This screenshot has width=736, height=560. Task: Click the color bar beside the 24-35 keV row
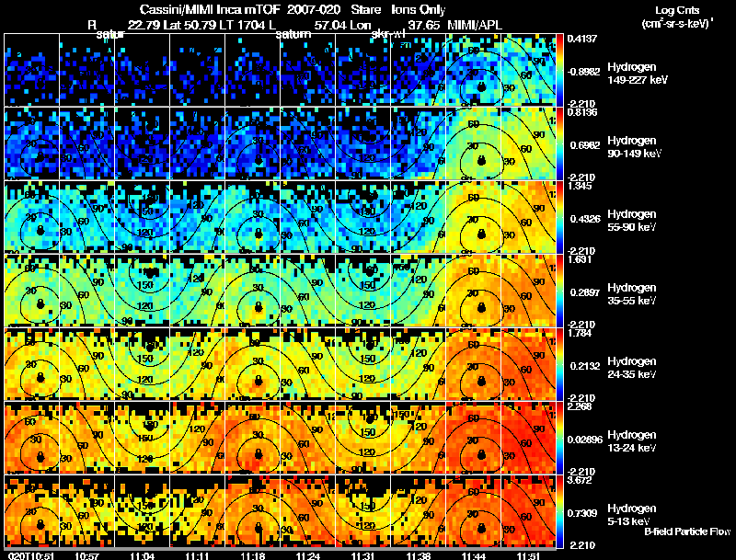(x=559, y=364)
